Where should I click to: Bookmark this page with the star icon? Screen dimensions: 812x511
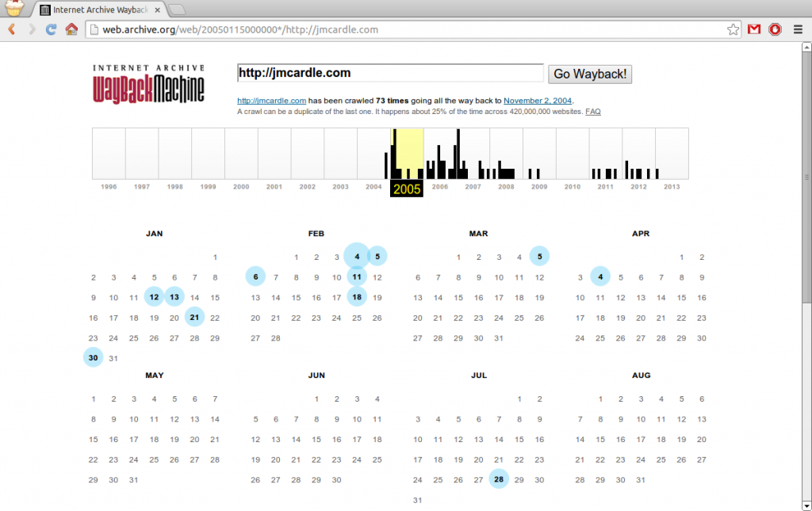733,29
